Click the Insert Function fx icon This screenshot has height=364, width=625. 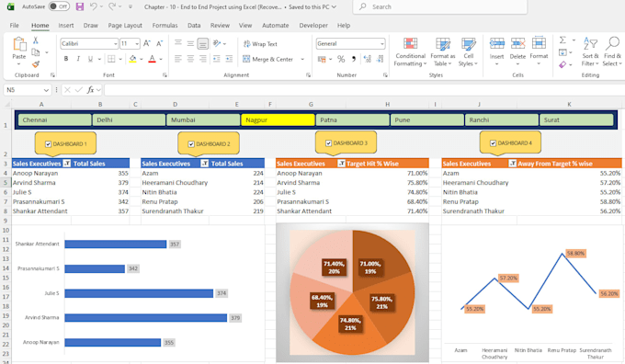point(90,90)
